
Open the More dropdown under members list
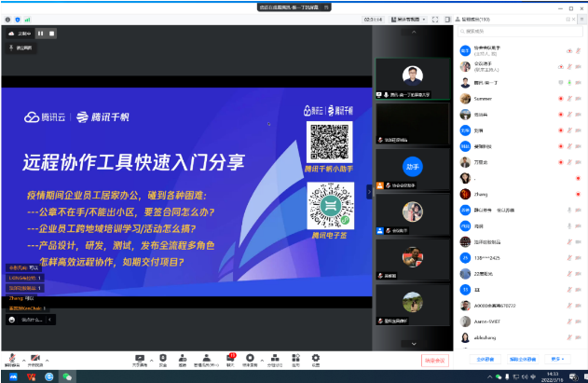coord(557,360)
